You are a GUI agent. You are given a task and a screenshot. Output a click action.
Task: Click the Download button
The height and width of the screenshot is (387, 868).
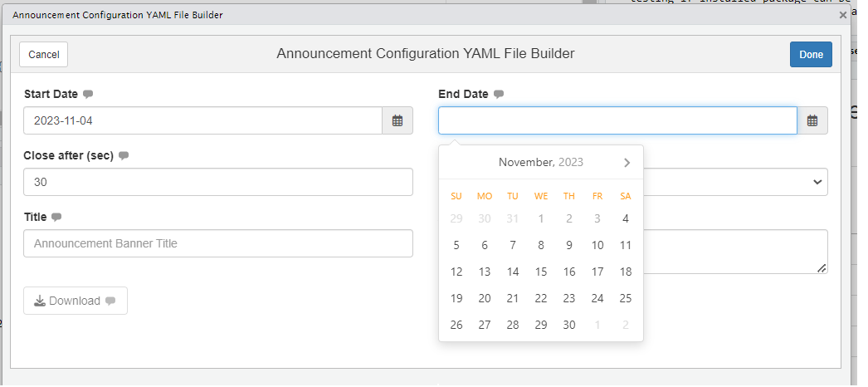tap(76, 301)
